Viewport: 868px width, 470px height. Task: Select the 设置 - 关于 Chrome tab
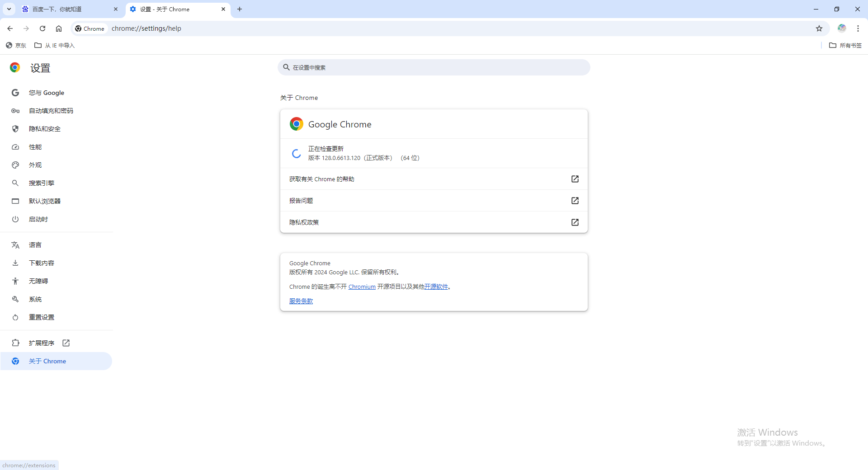tap(178, 9)
